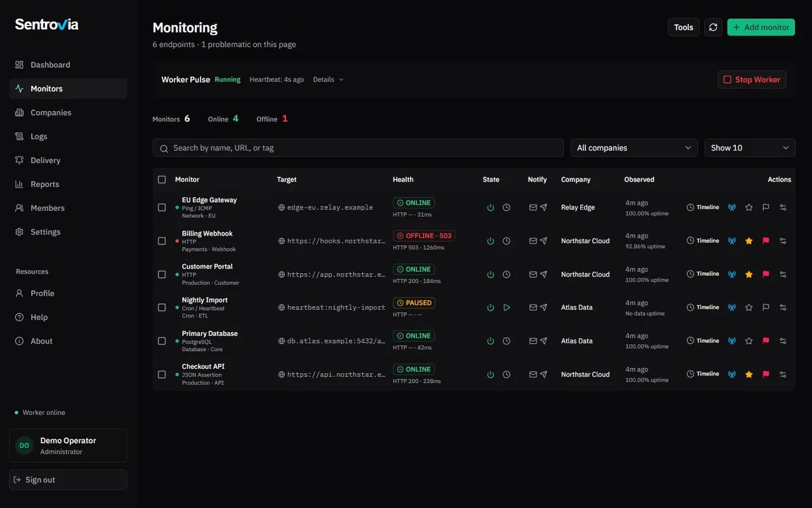Click the sliders icon for Checkout API
812x508 pixels.
tap(783, 375)
